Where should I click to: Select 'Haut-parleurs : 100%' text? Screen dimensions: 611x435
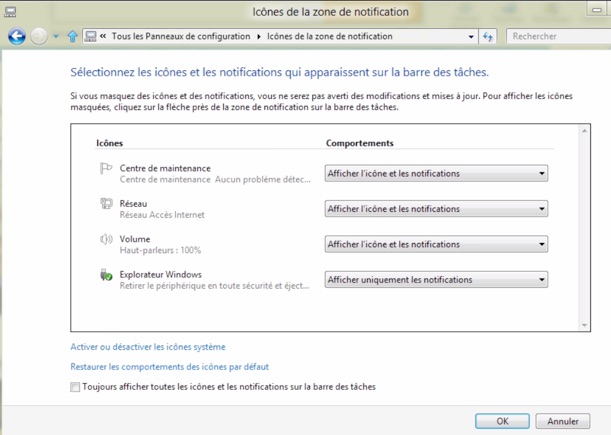[x=160, y=250]
